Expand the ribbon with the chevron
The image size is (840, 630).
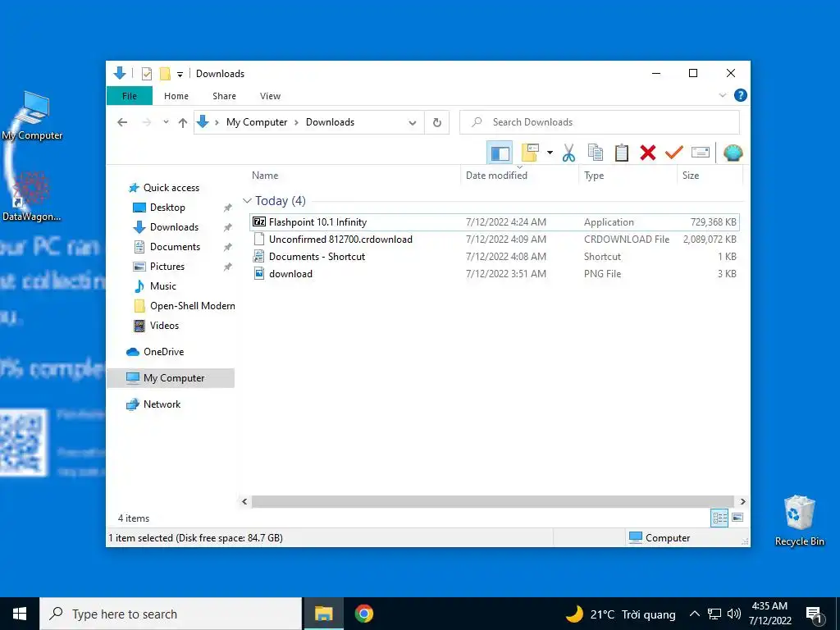722,95
